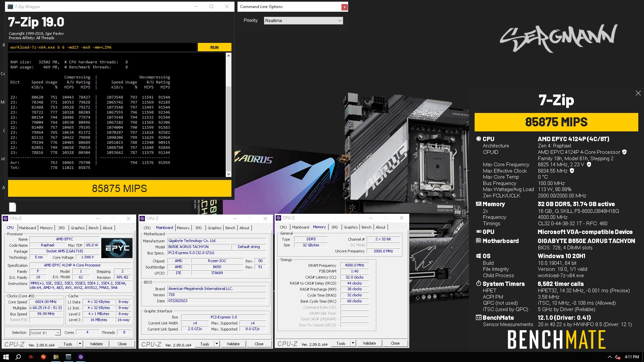Open the Graphics tab in CPU-Z Mainboard window
The height and width of the screenshot is (362, 644).
[215, 228]
